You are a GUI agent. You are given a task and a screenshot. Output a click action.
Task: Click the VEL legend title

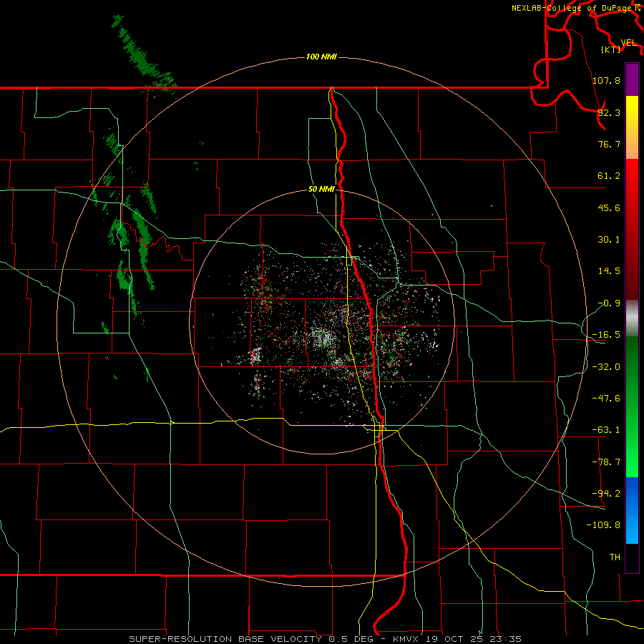coord(628,43)
